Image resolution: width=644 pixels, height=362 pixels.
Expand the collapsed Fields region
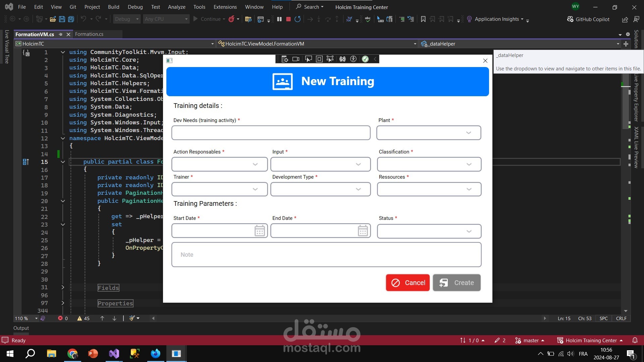63,287
